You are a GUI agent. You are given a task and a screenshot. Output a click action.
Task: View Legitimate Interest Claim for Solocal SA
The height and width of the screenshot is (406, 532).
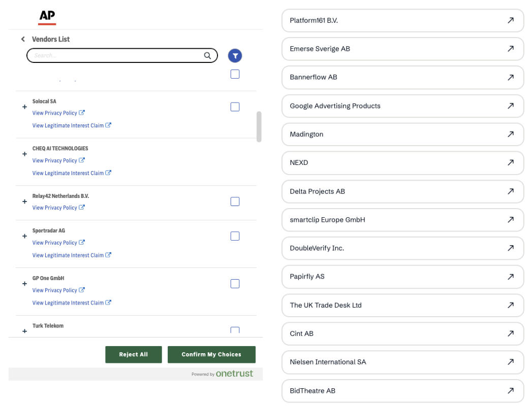[x=72, y=125]
